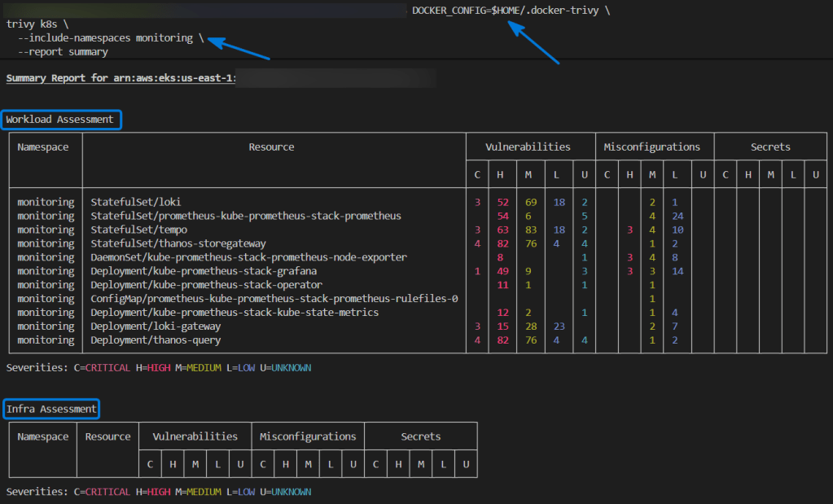The image size is (833, 504).
Task: Click 'Secrets' header in Workload table
Action: click(x=770, y=147)
